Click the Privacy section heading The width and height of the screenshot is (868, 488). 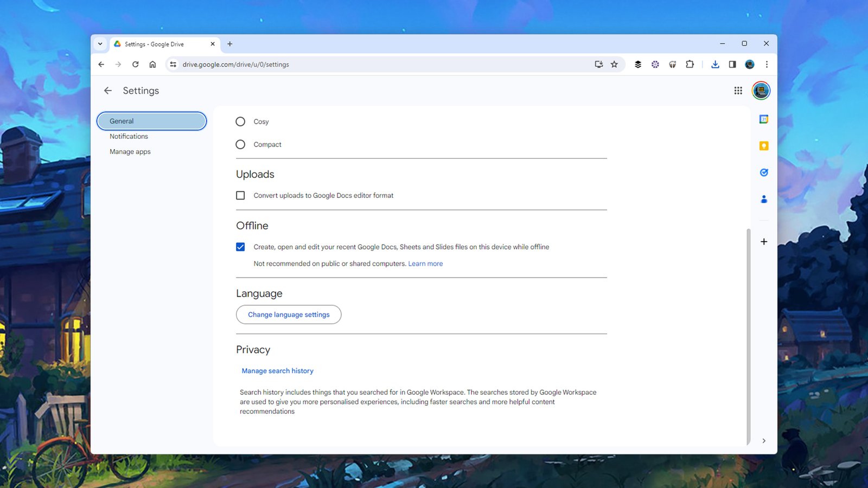(x=253, y=350)
